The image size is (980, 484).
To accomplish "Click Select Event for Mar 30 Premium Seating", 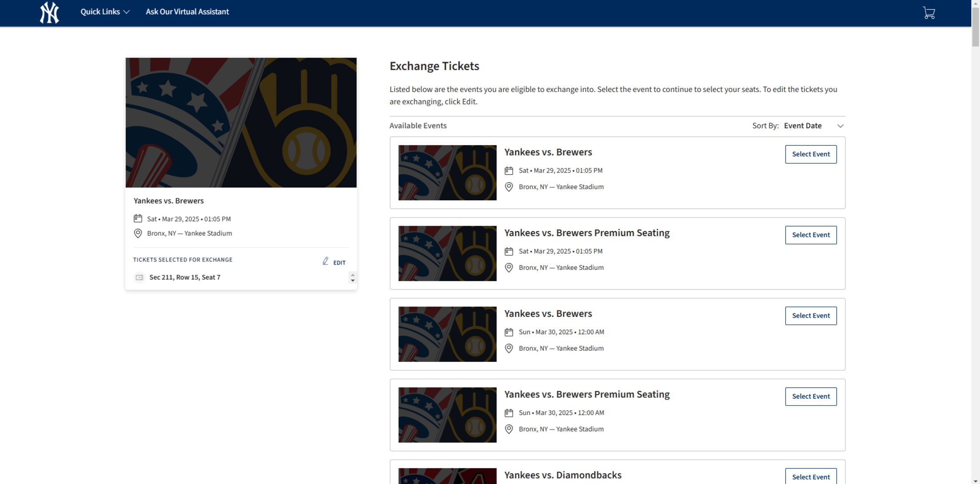I will point(810,396).
